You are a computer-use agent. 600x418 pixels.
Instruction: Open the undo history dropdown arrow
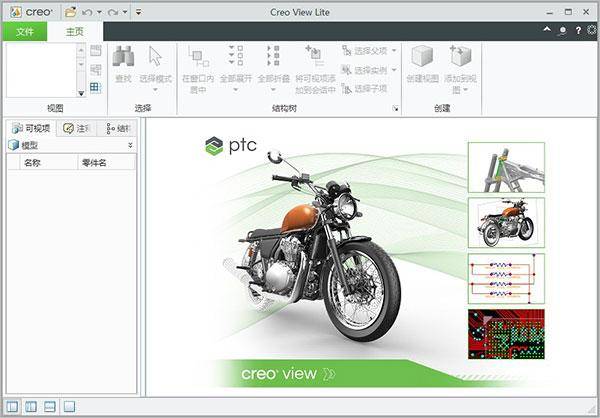[99, 13]
